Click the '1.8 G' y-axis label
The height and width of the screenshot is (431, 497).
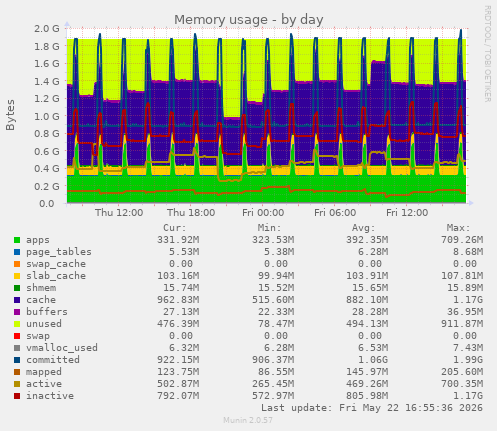click(47, 46)
